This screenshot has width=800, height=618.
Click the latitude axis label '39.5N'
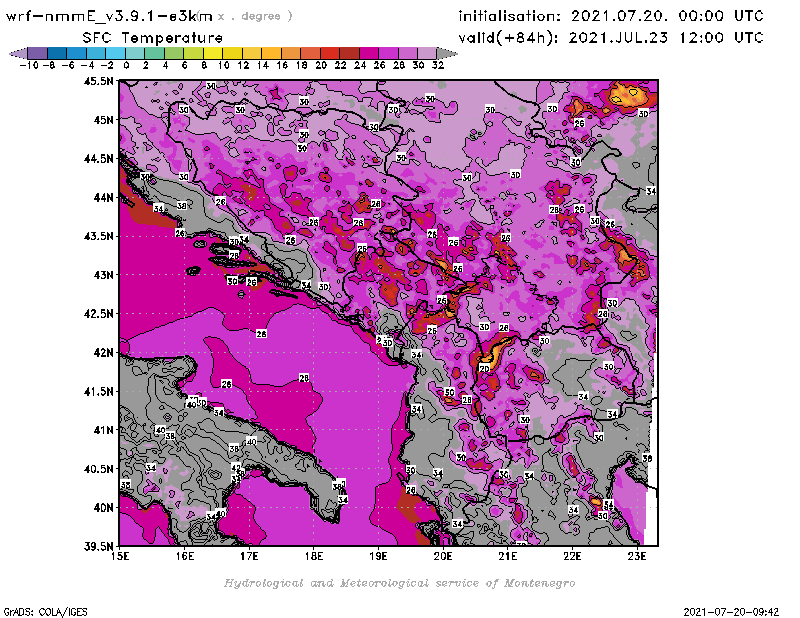pos(98,546)
